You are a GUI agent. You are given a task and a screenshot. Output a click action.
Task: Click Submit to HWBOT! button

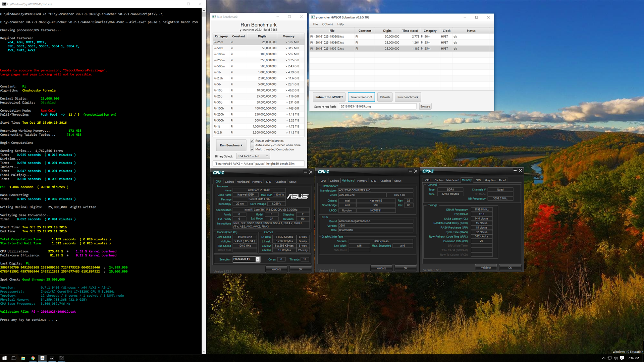[329, 97]
